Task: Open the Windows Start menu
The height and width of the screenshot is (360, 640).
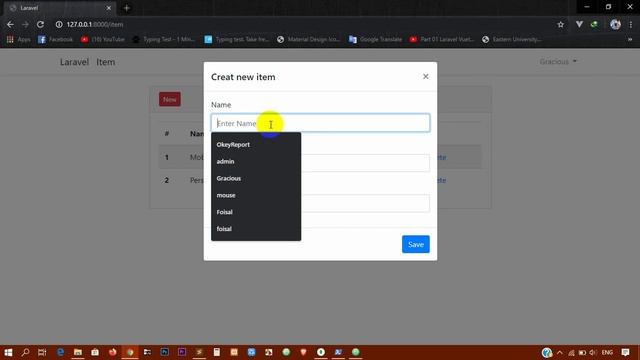Action: [x=8, y=352]
